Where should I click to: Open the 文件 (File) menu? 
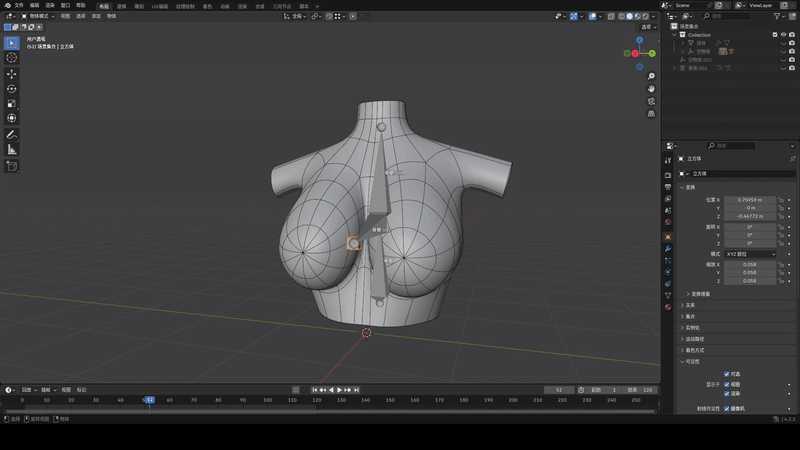pos(18,5)
